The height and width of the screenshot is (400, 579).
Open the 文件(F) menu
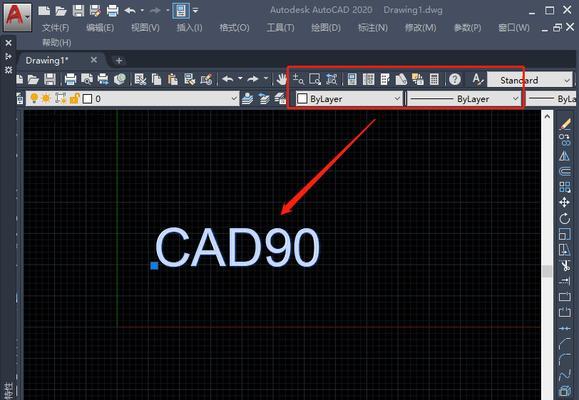[55, 28]
